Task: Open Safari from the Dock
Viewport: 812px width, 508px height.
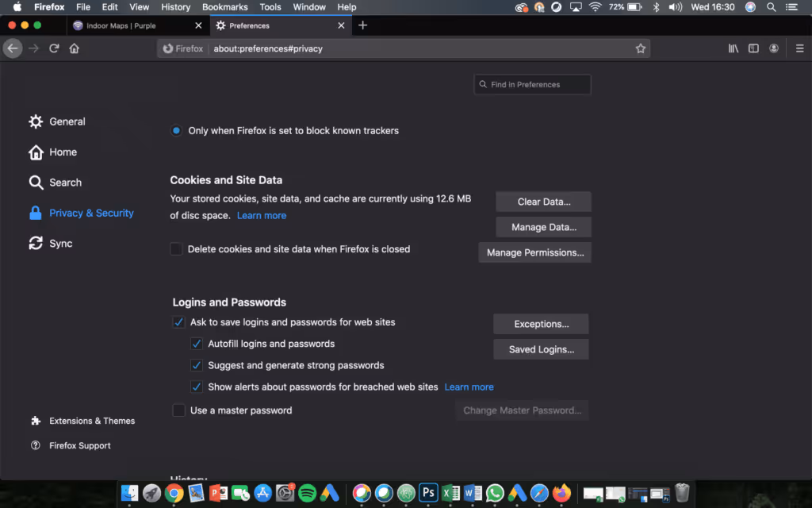Action: coord(539,493)
